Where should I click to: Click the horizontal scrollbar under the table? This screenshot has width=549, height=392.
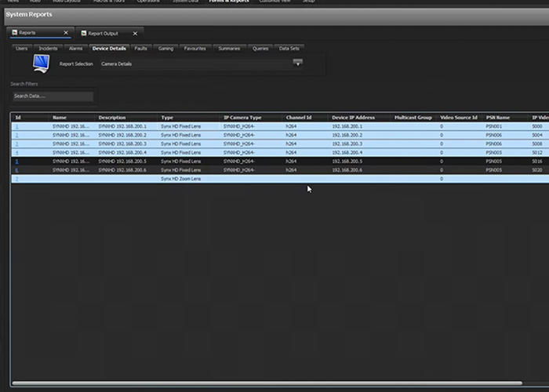[267, 383]
